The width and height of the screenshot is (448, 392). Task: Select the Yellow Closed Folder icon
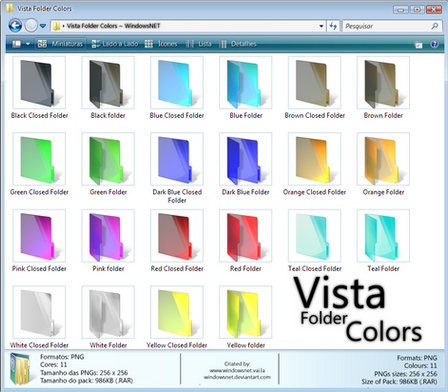[177, 312]
